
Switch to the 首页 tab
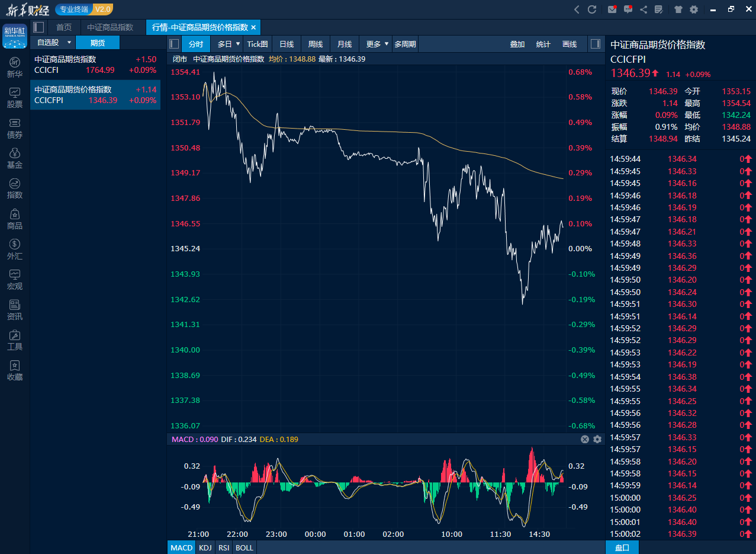pos(64,27)
